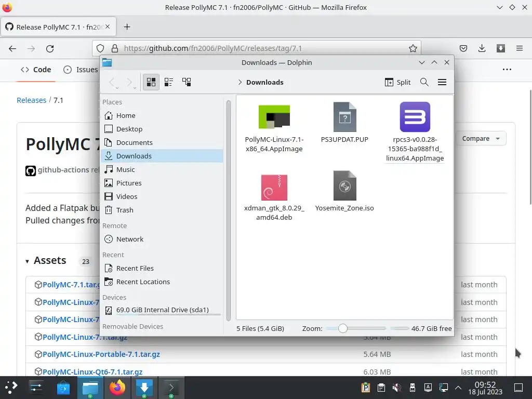The width and height of the screenshot is (532, 399).
Task: Download PollyMC-7.1.tar.gz asset link
Action: [x=71, y=285]
